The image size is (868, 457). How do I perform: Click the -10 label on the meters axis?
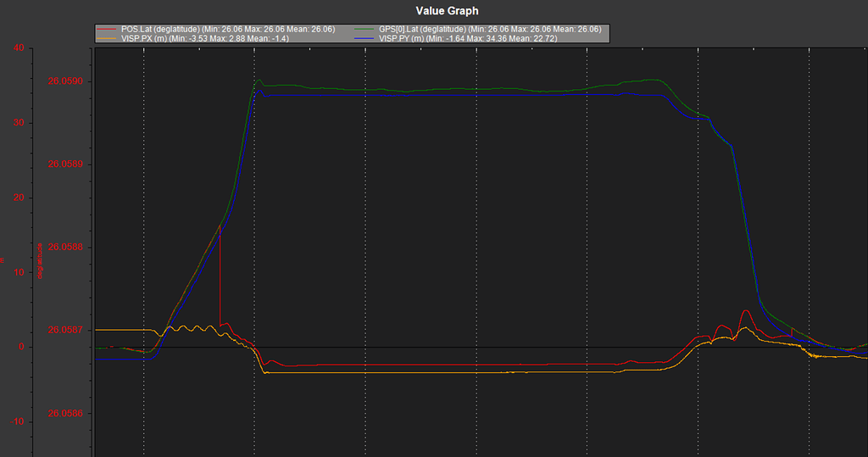pyautogui.click(x=16, y=421)
